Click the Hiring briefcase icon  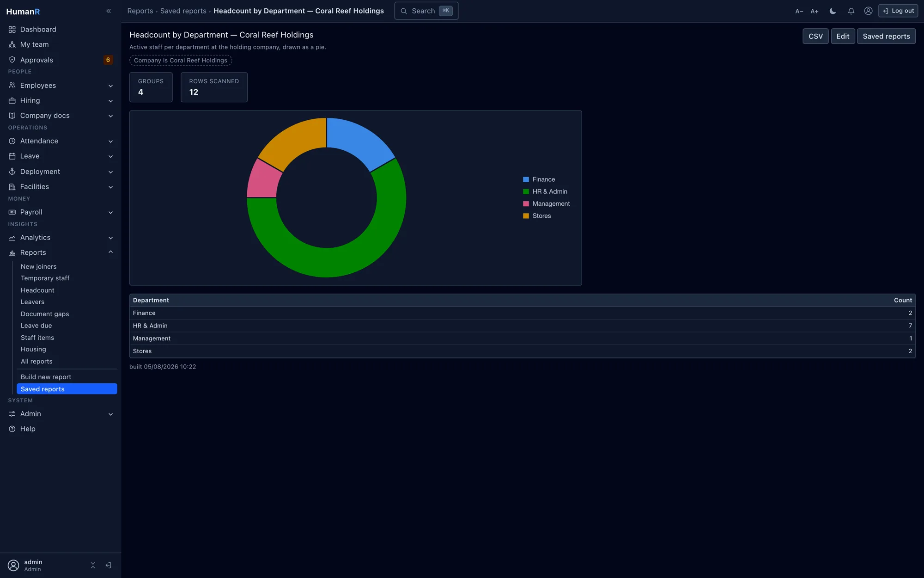click(12, 101)
